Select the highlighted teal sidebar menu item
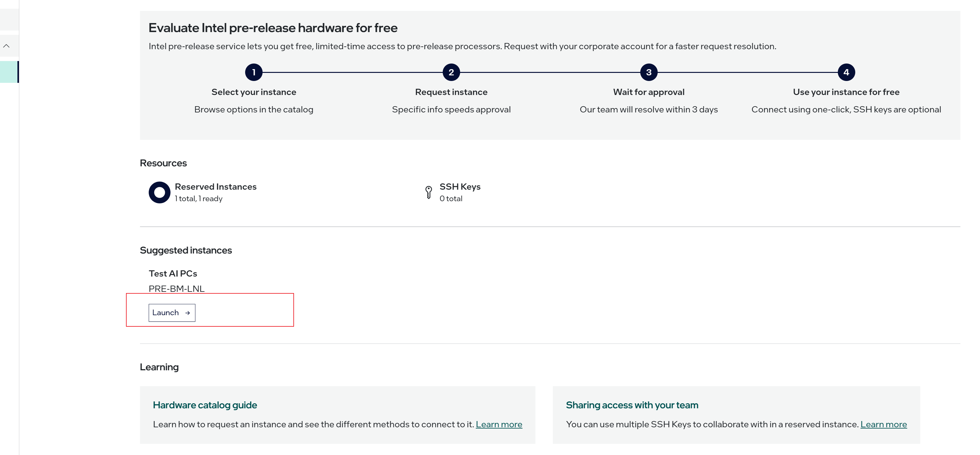 pyautogui.click(x=9, y=72)
